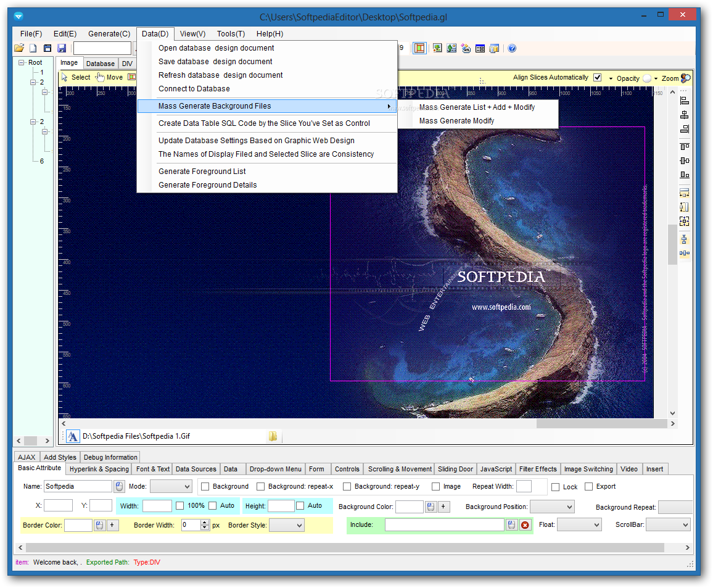This screenshot has width=713, height=588.
Task: Align slices to vertical middle
Action: 685,160
